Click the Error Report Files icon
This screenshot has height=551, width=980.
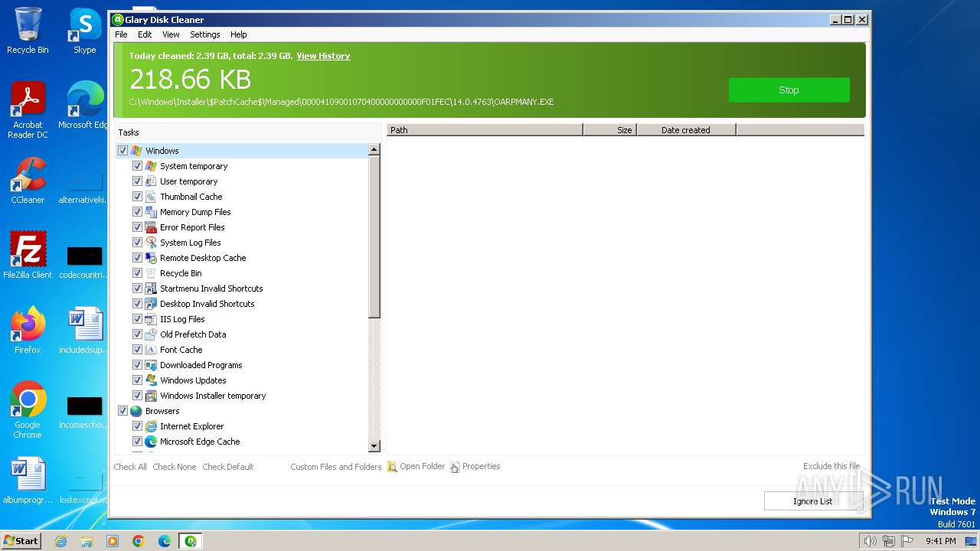tap(151, 227)
